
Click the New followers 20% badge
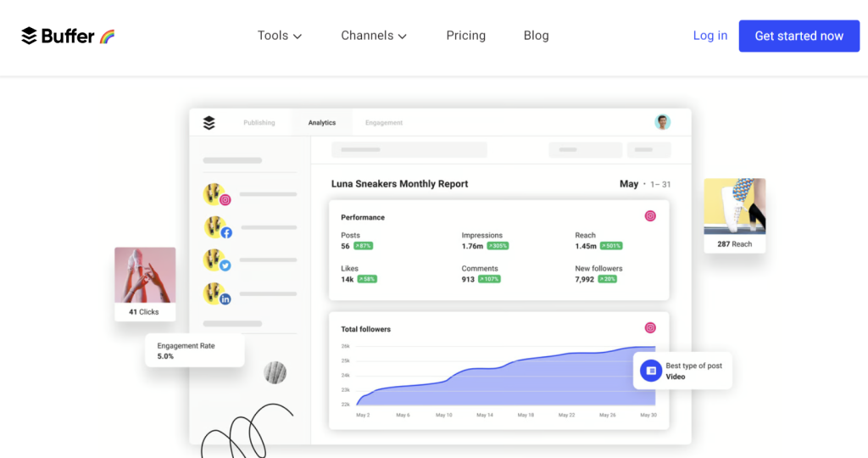tap(607, 279)
